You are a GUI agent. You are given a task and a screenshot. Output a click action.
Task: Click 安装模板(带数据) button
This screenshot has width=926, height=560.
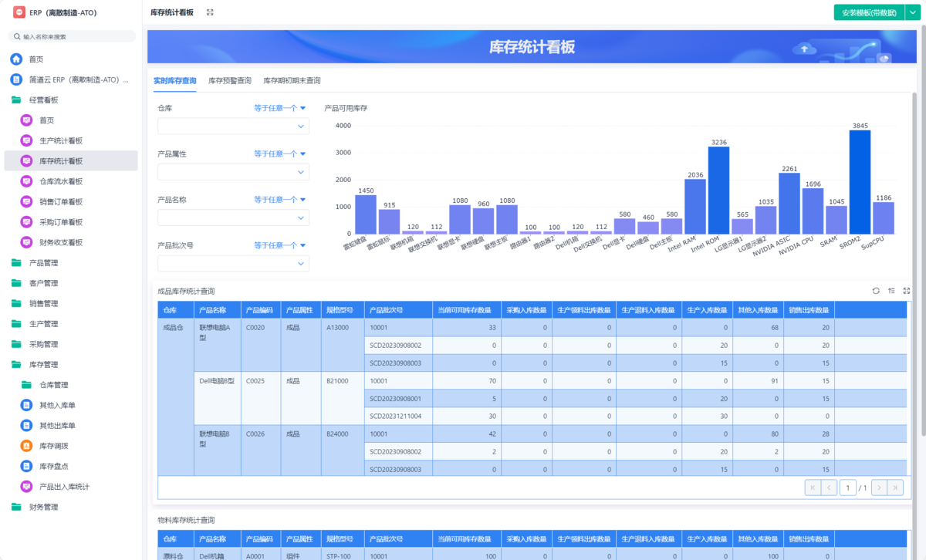(x=868, y=12)
